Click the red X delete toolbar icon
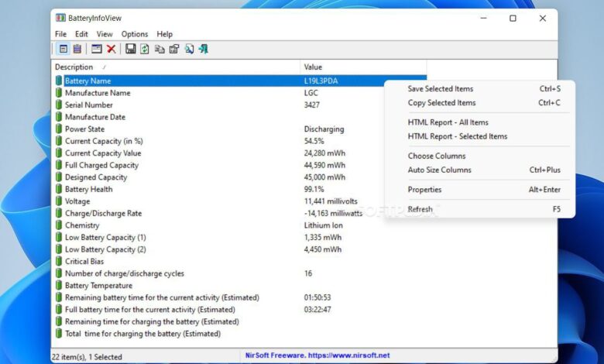 pos(112,49)
